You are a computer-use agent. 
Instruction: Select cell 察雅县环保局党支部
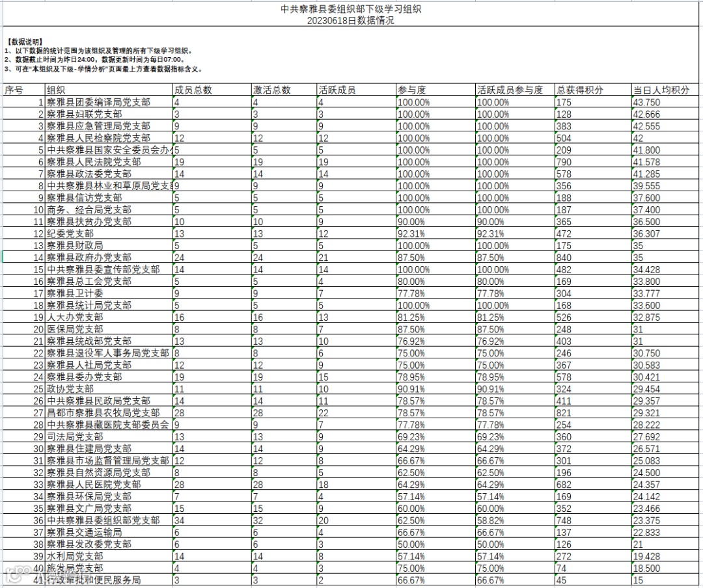109,496
